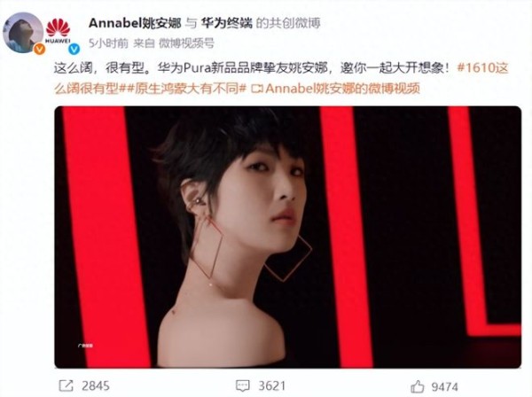Image resolution: width=532 pixels, height=397 pixels.
Task: Click the orange verified badge on avatar
Action: 40,49
